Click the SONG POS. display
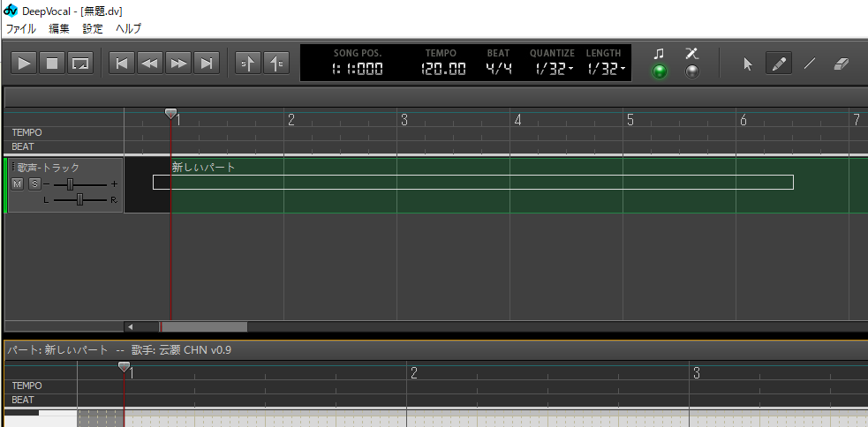868x427 pixels. pos(357,69)
